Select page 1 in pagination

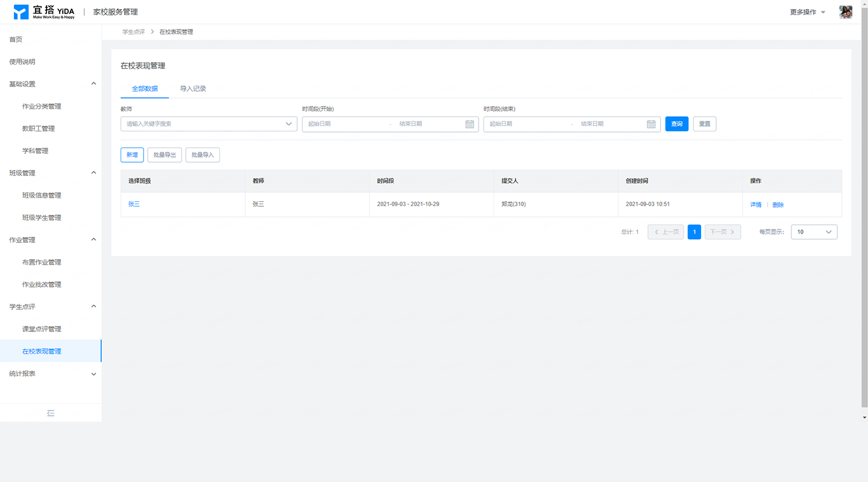pos(694,232)
